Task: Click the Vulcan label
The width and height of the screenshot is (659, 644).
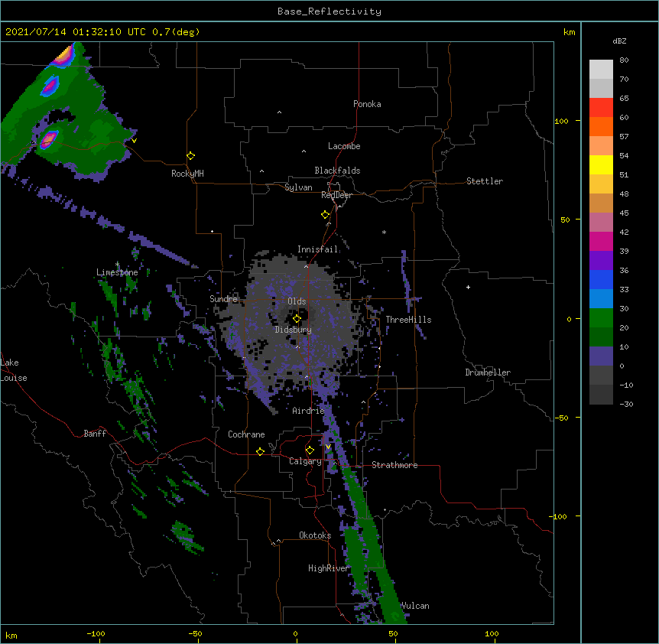Action: (x=415, y=606)
